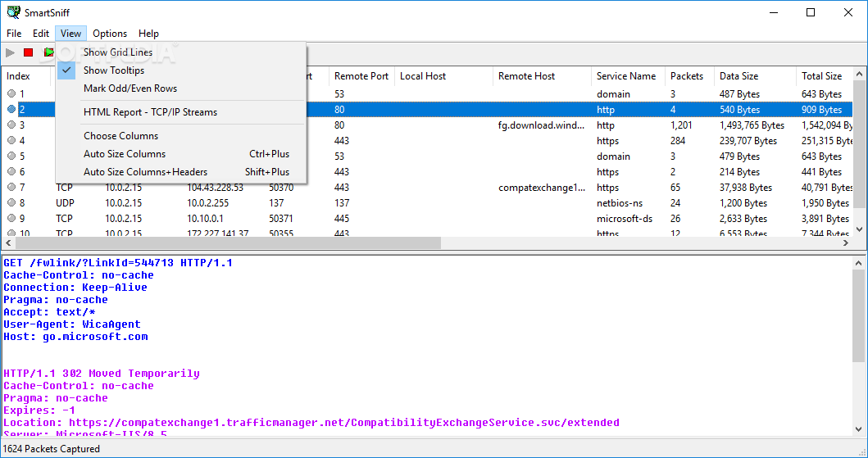
Task: Click the netbios-ns service name cell
Action: pyautogui.click(x=620, y=203)
